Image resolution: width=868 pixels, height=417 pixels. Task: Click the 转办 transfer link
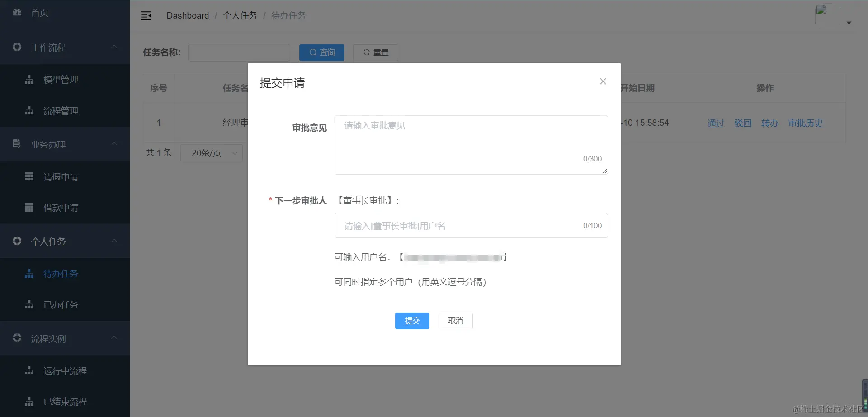click(770, 123)
